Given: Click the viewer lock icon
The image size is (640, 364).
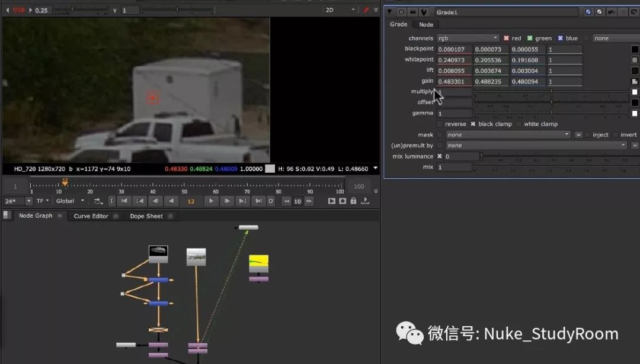Looking at the screenshot, I should pos(353,201).
